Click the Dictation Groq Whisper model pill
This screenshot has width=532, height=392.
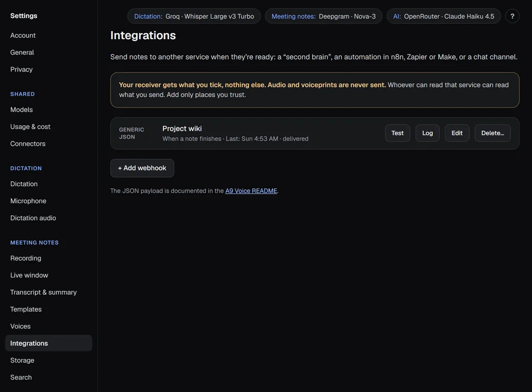tap(194, 17)
